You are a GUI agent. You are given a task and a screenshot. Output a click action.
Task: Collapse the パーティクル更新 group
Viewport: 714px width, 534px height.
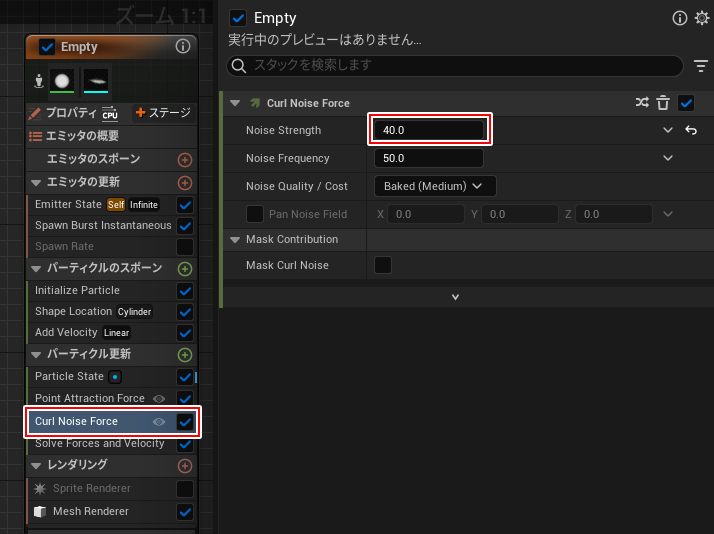[x=36, y=355]
